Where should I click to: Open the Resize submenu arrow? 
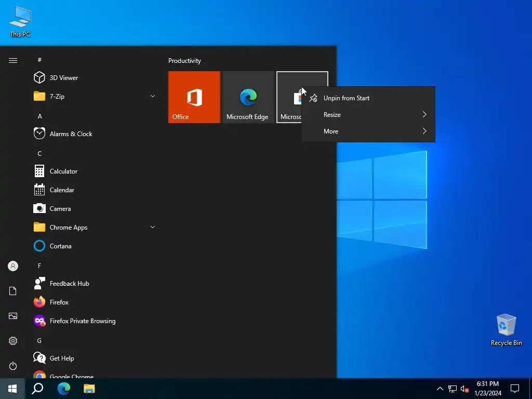pyautogui.click(x=424, y=115)
